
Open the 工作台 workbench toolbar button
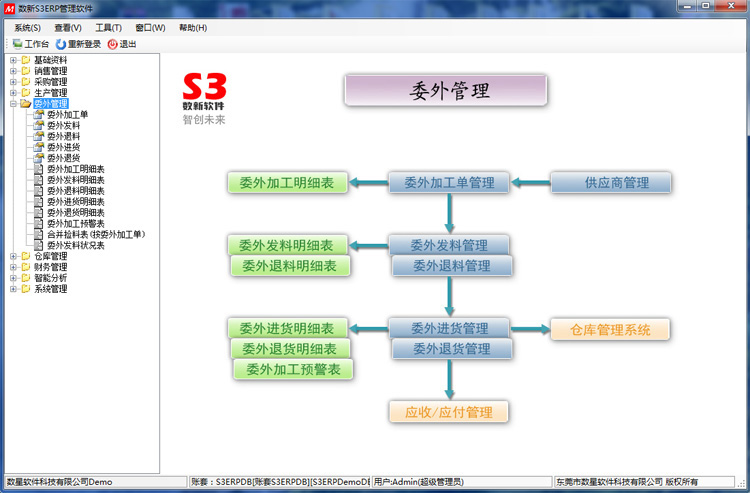[31, 44]
